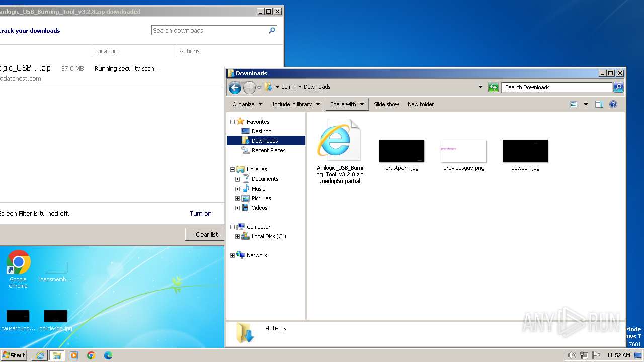Click the Action Center flag tray icon
This screenshot has width=644, height=362.
pyautogui.click(x=596, y=355)
